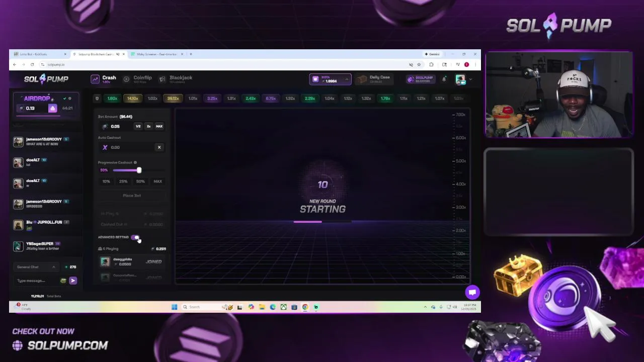Expand the INSTA wallet balance dropdown
This screenshot has height=362, width=644.
click(330, 79)
